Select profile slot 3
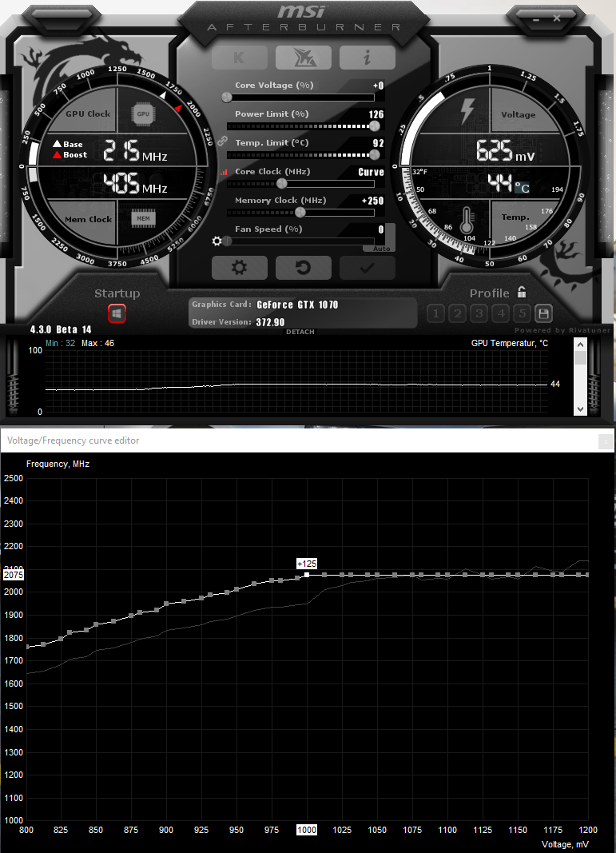Image resolution: width=616 pixels, height=853 pixels. (479, 313)
